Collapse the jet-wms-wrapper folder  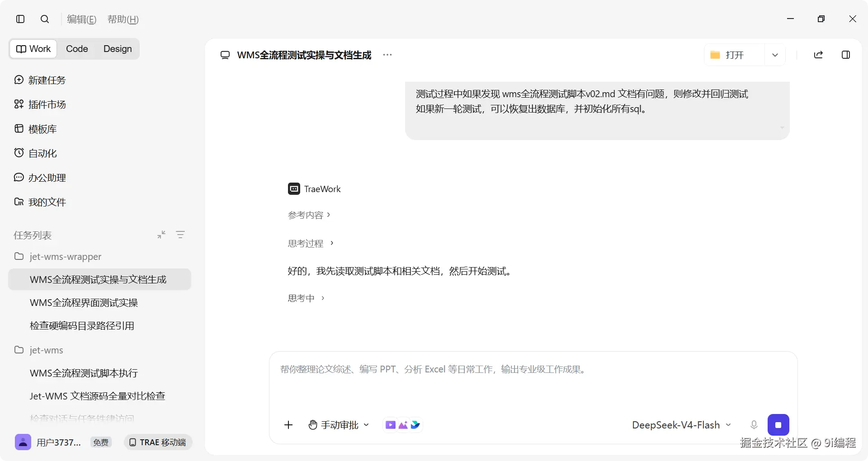(x=58, y=256)
